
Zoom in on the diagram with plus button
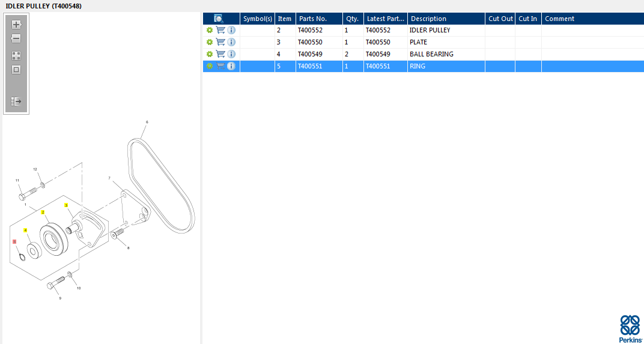[x=16, y=25]
